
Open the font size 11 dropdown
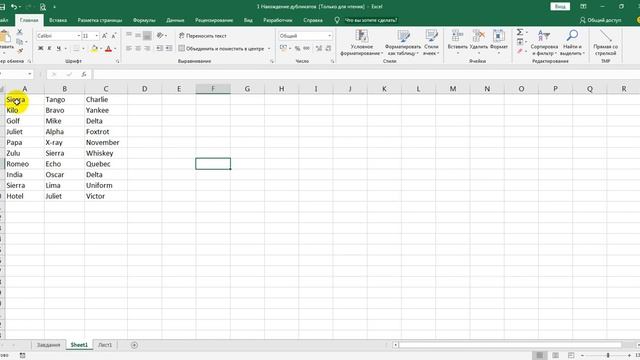tap(97, 36)
